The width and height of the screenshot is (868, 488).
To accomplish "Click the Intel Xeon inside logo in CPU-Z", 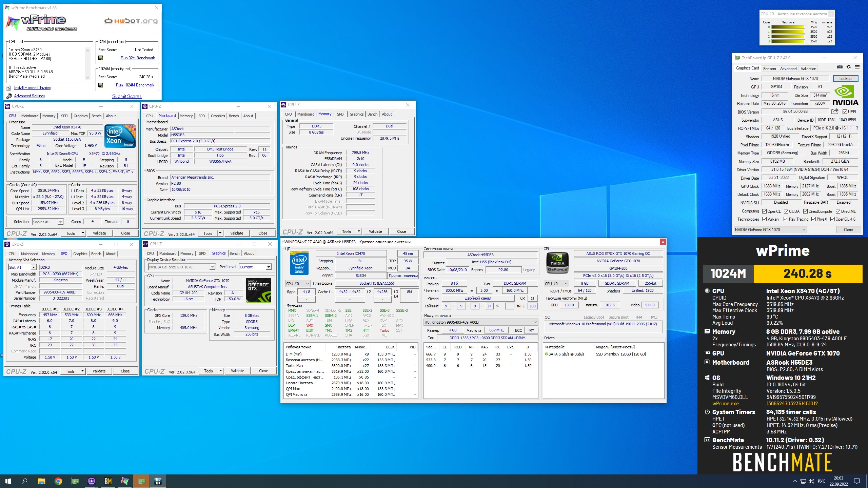I will 120,136.
